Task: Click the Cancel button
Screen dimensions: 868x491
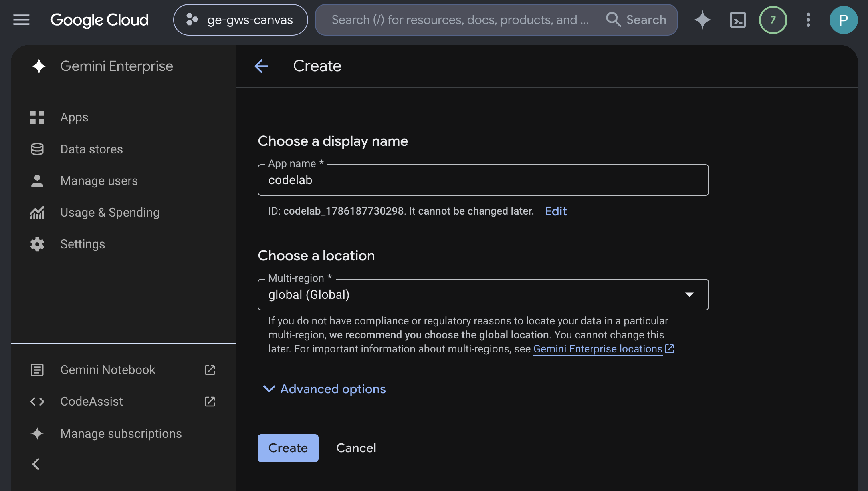Action: 356,448
